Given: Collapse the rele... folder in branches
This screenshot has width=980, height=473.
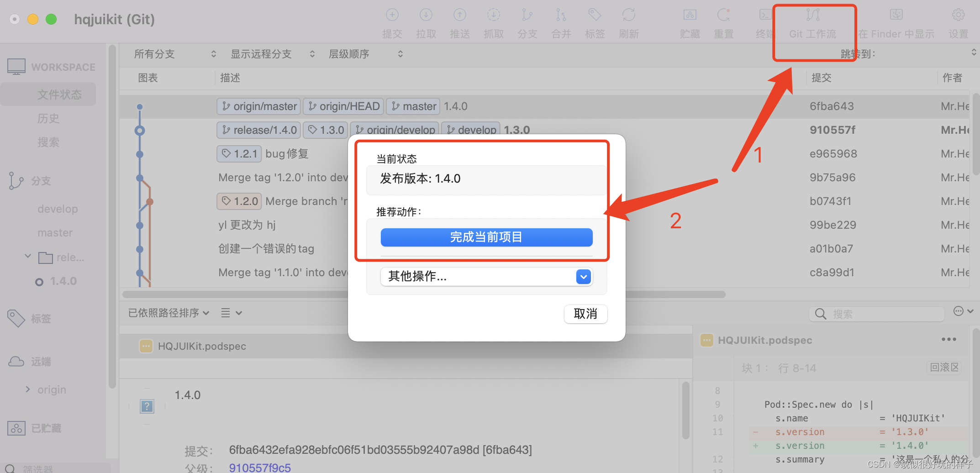Looking at the screenshot, I should coord(28,256).
